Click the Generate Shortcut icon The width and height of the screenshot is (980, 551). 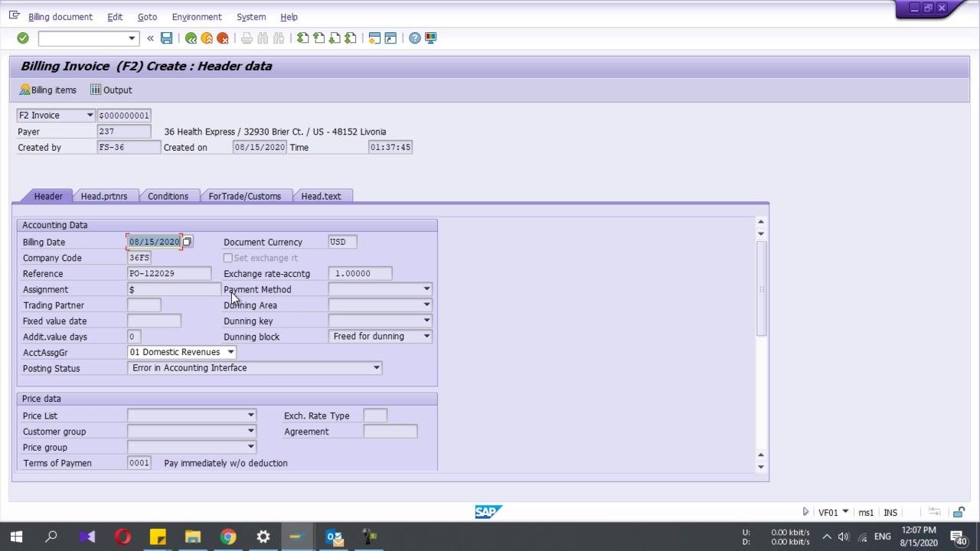click(390, 38)
